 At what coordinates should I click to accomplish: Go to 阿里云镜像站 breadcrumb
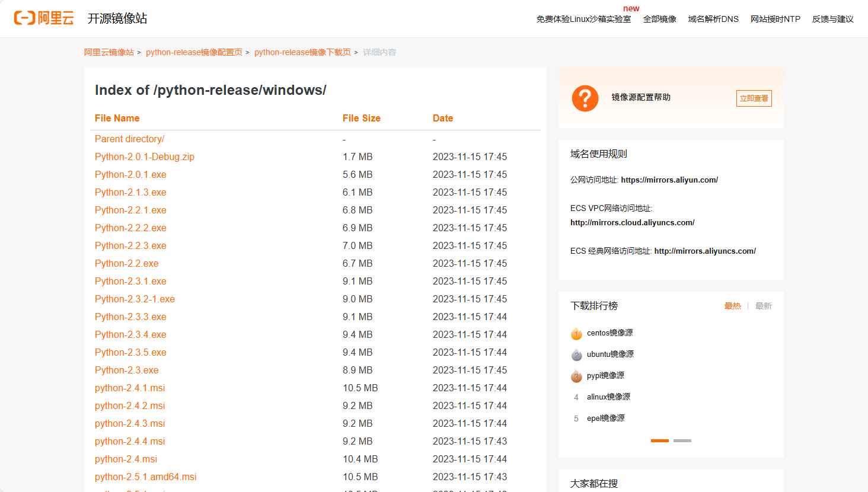(109, 52)
